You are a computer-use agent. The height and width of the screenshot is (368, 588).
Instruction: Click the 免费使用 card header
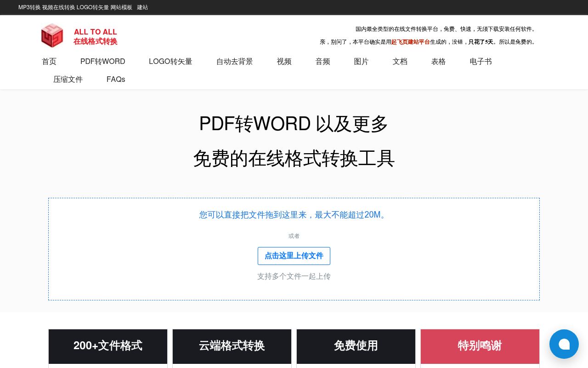click(356, 346)
